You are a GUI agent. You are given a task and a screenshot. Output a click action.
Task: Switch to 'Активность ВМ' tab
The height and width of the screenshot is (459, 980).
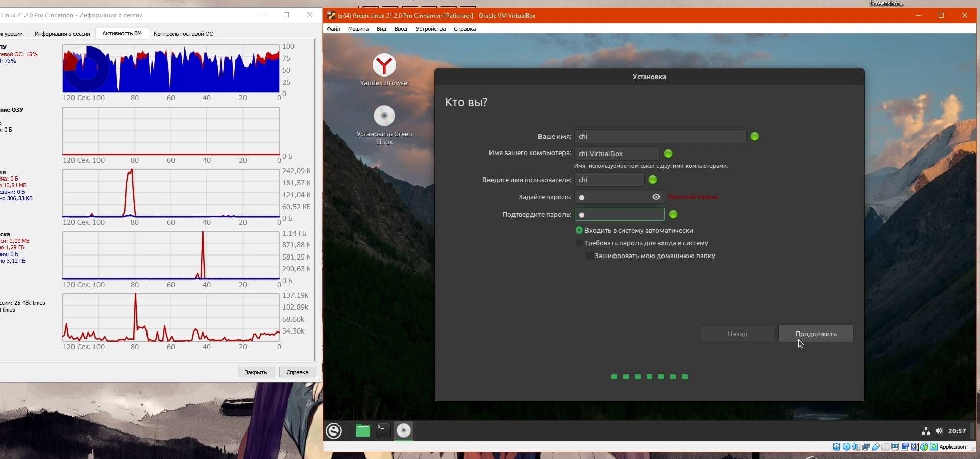click(x=122, y=33)
